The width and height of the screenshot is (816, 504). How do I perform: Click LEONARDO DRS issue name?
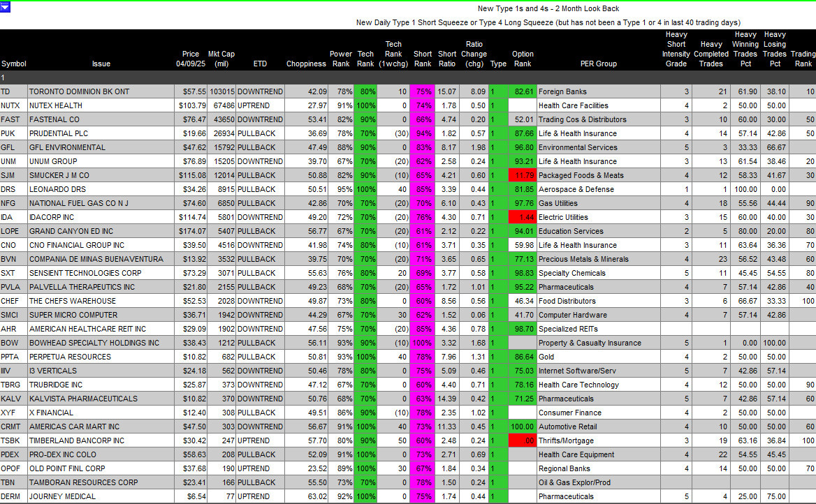57,189
